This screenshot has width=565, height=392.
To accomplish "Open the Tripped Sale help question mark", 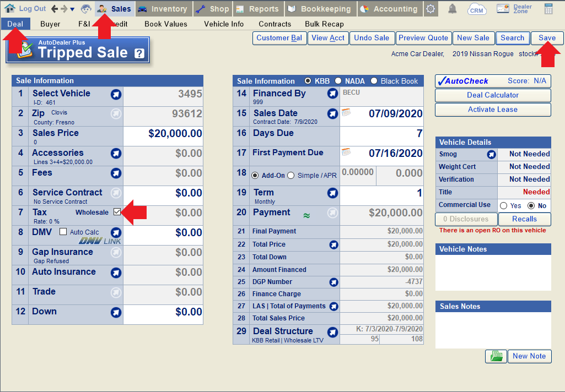I will [139, 53].
